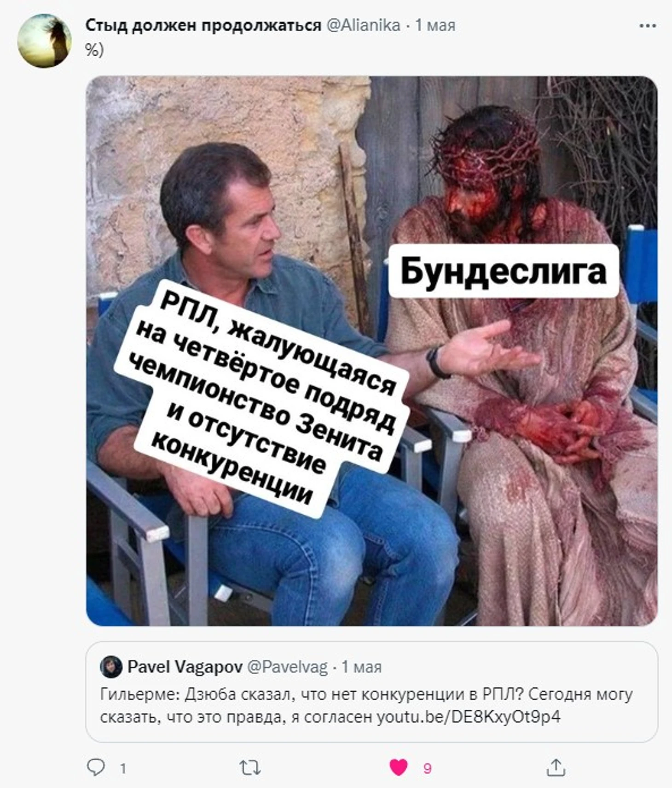Click the reply speech bubble icon
This screenshot has width=672, height=788.
pyautogui.click(x=96, y=767)
